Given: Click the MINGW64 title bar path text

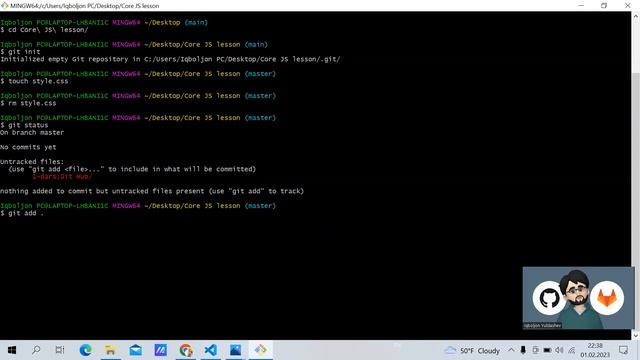Looking at the screenshot, I should click(84, 6).
